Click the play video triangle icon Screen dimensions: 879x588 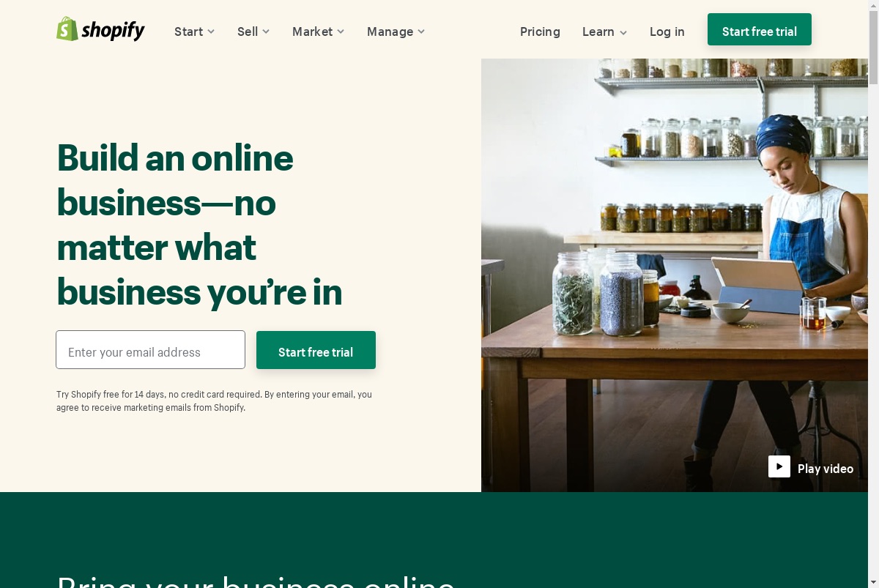point(779,466)
